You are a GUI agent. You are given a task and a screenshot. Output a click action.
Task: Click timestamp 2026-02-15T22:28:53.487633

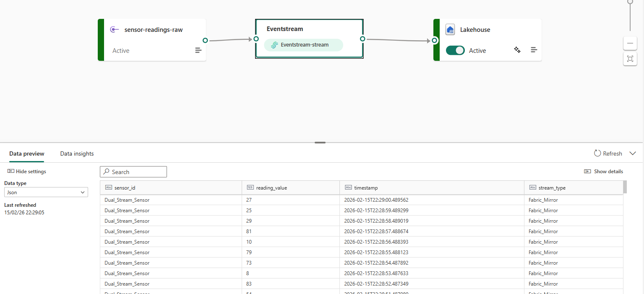pos(376,273)
